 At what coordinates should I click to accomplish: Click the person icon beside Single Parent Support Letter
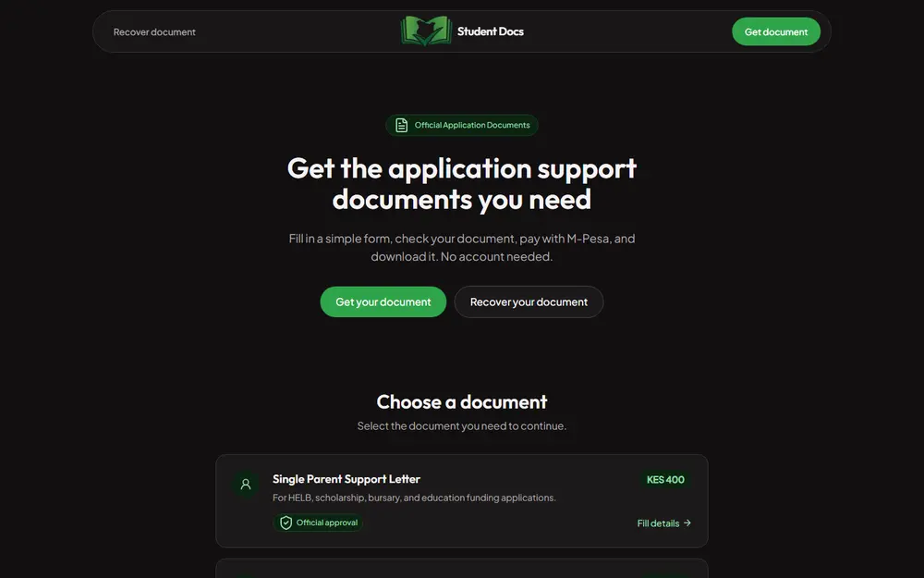[246, 485]
